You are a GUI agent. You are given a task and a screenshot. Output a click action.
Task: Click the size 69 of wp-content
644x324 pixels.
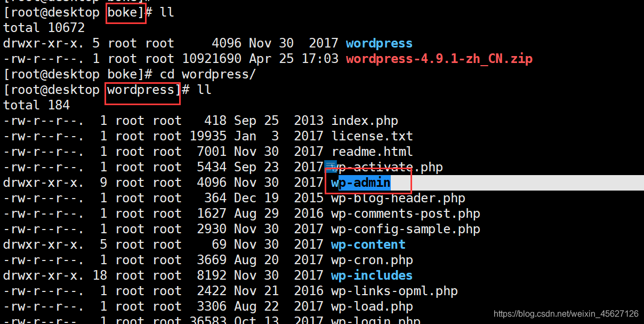(x=219, y=244)
